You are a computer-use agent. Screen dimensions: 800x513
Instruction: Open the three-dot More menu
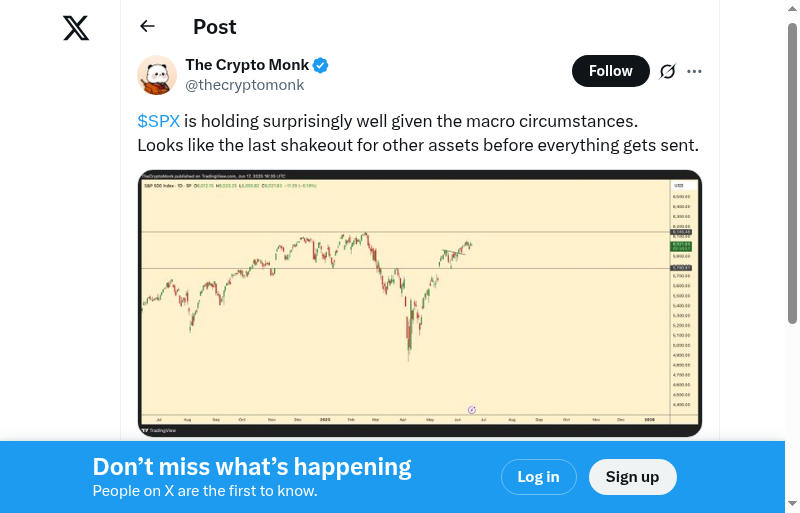pos(695,71)
